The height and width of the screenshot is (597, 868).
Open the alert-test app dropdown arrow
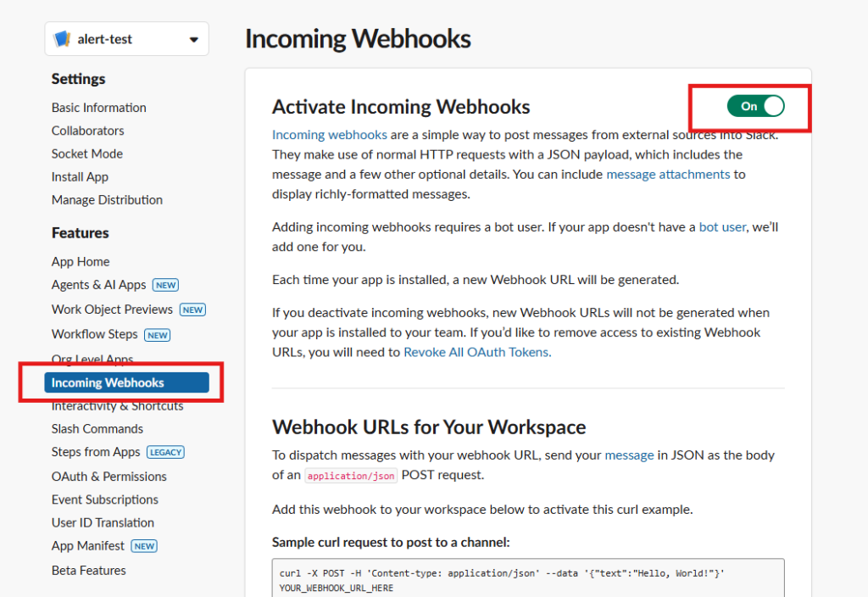[194, 39]
